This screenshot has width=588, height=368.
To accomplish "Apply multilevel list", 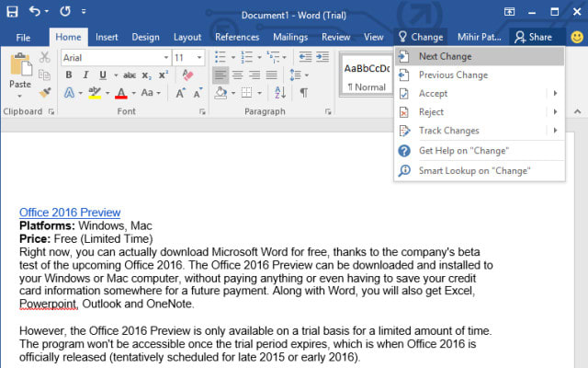I will [273, 57].
